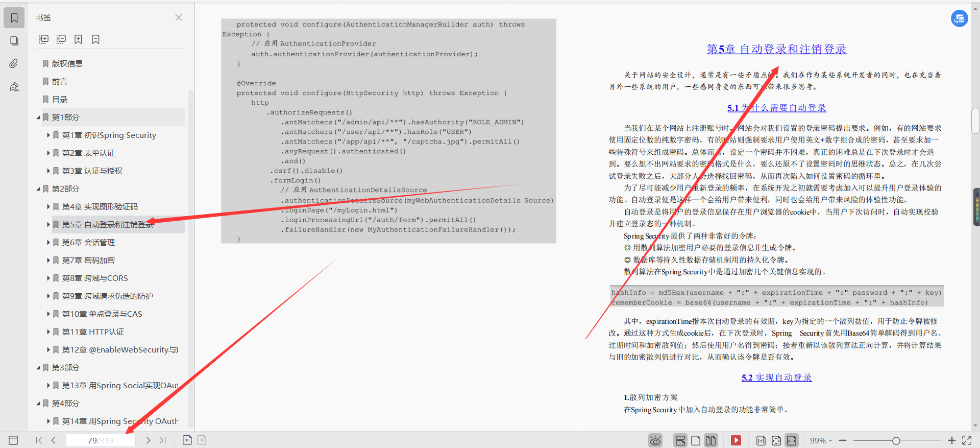Add a new bookmark icon
The height and width of the screenshot is (448, 980).
pyautogui.click(x=78, y=39)
